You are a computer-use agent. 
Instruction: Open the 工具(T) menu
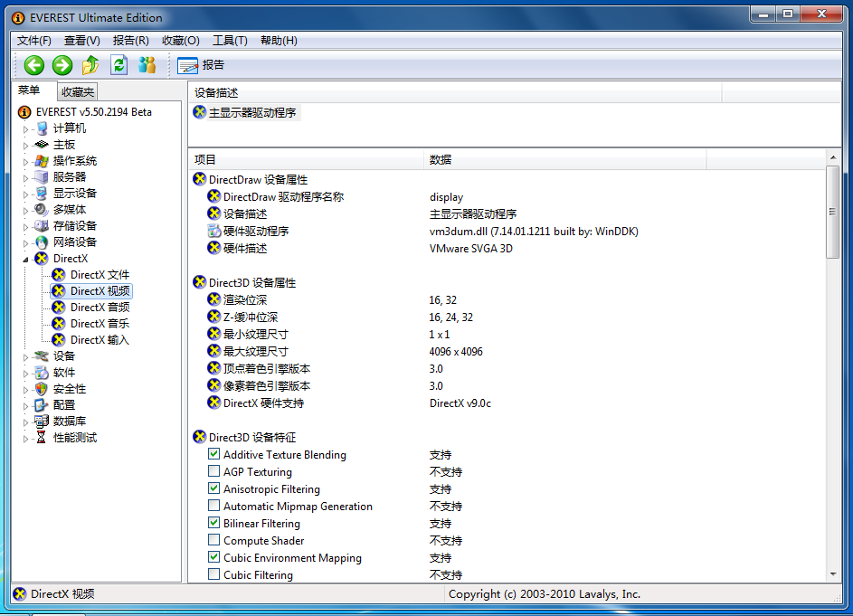pos(230,41)
